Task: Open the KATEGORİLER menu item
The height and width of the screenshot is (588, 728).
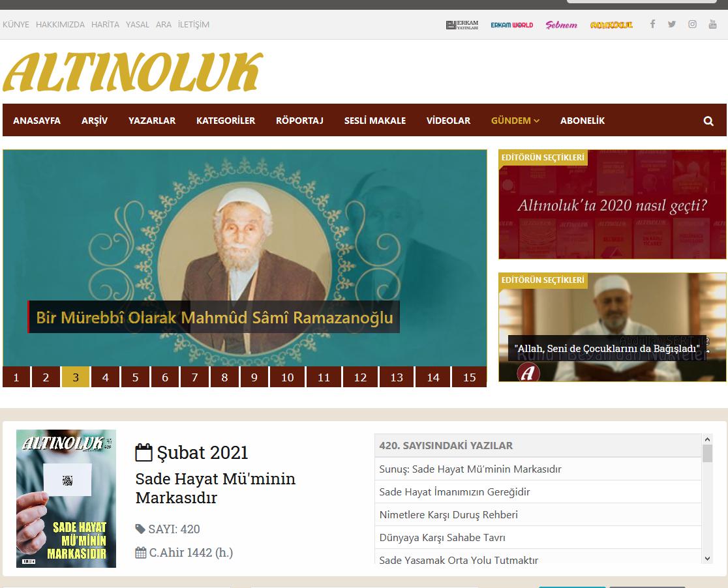Action: [226, 121]
